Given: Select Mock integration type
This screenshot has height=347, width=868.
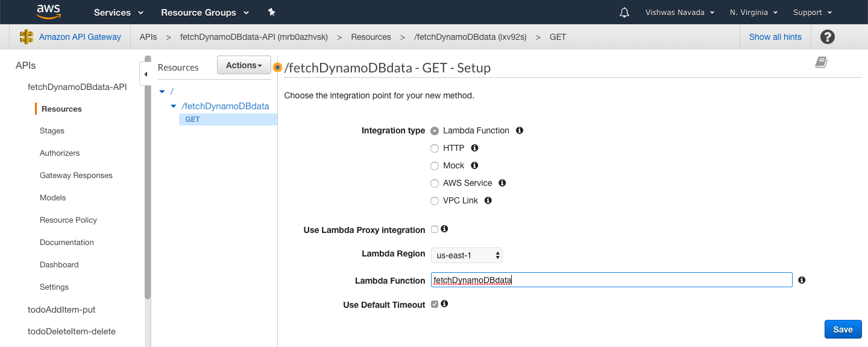Looking at the screenshot, I should (x=435, y=166).
